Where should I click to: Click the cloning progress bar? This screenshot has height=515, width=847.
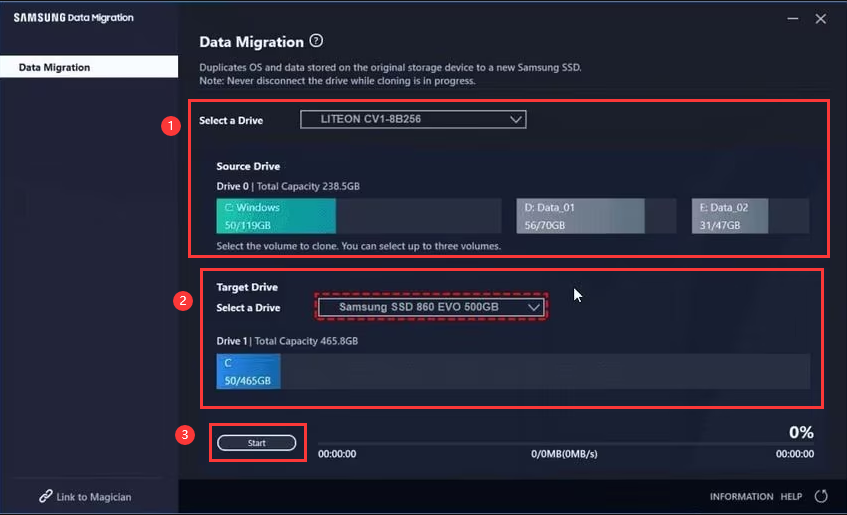tap(566, 444)
